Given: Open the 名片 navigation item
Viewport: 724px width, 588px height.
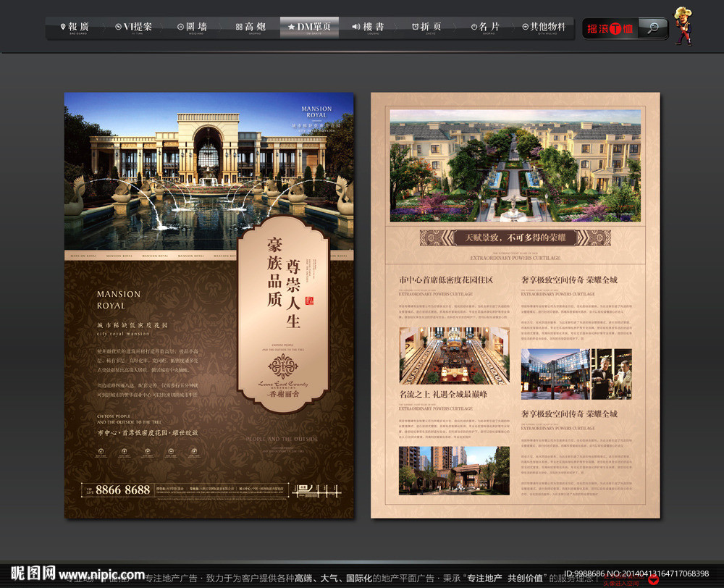Looking at the screenshot, I should 485,28.
